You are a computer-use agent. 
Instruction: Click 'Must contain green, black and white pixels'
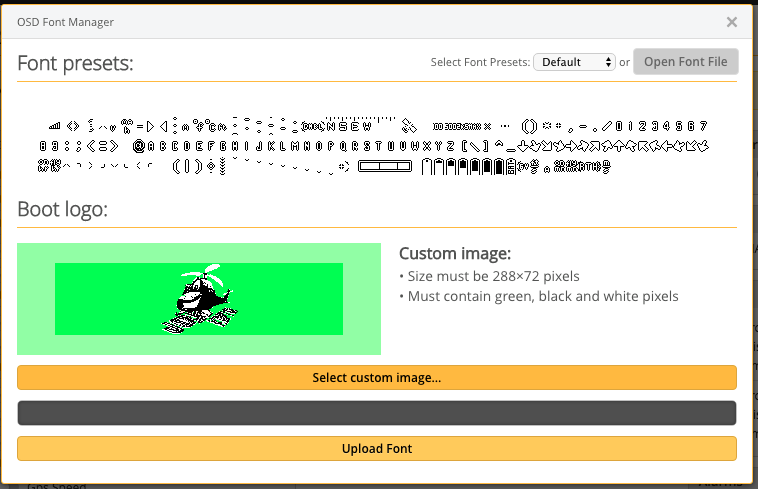coord(543,296)
